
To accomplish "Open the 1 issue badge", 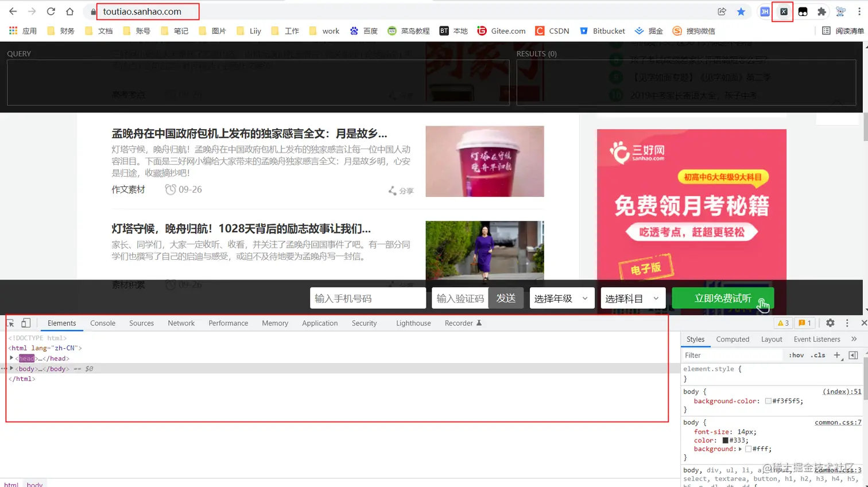I will [805, 323].
